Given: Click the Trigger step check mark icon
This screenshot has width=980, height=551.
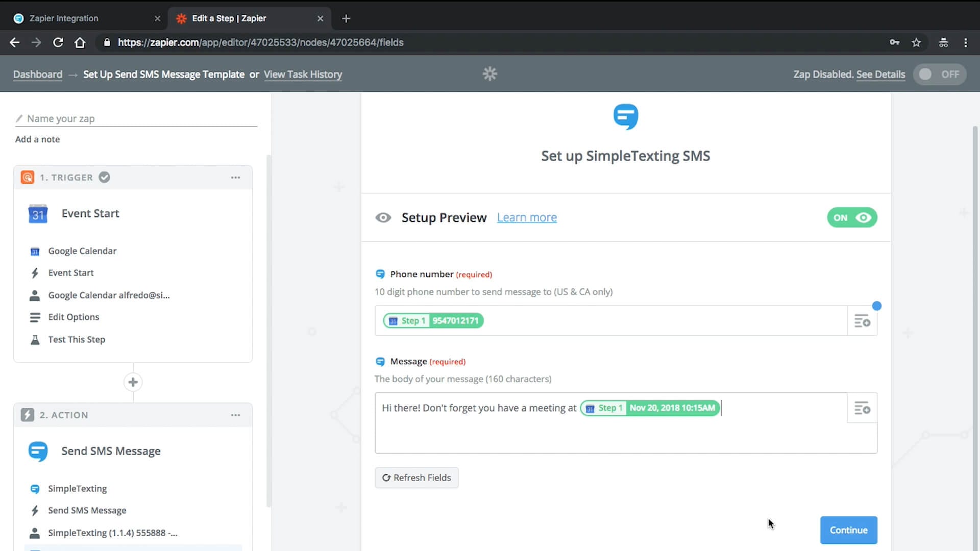Looking at the screenshot, I should pos(104,177).
